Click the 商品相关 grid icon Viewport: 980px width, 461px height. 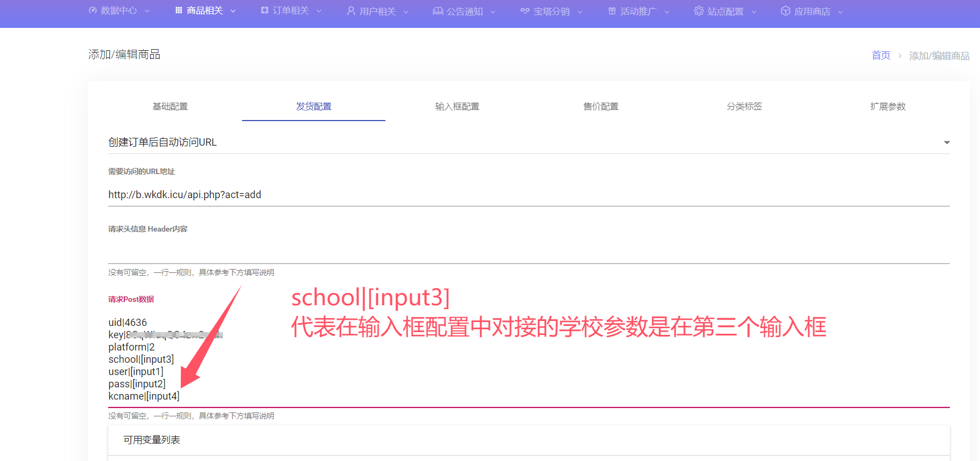click(178, 11)
